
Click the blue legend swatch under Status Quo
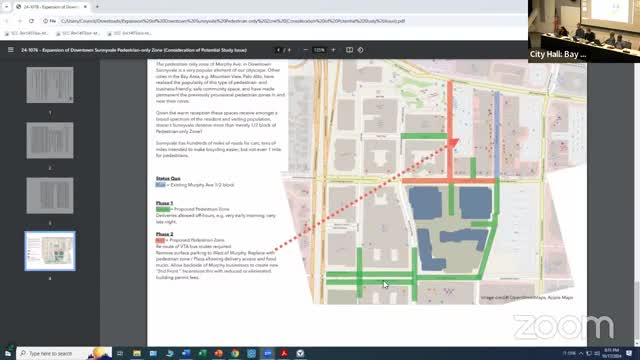[x=160, y=185]
